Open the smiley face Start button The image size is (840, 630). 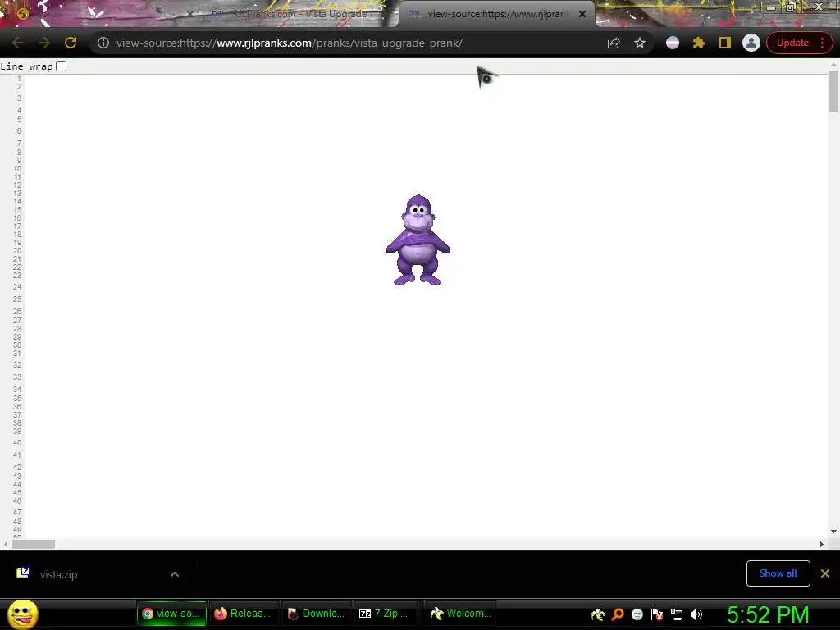[x=23, y=614]
